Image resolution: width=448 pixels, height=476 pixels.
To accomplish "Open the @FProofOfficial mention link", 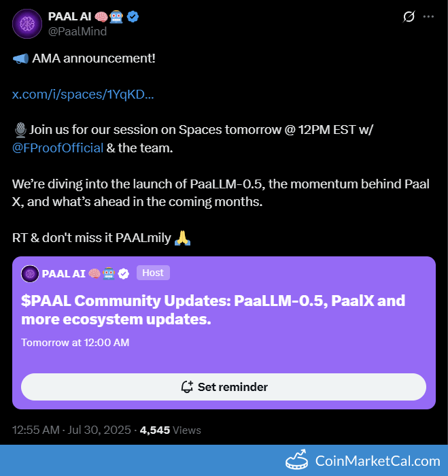I will [58, 148].
